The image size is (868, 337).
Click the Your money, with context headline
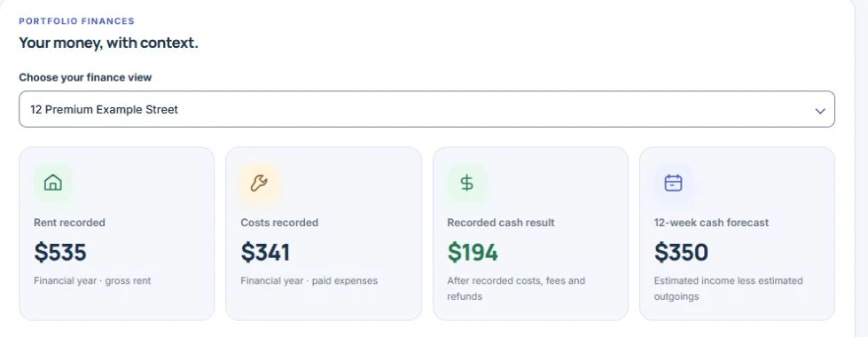point(108,43)
